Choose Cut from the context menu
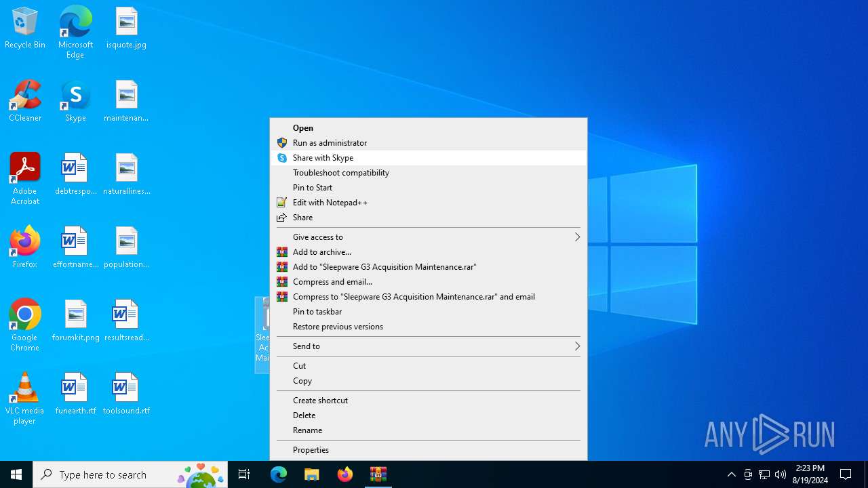The image size is (868, 488). [x=429, y=366]
